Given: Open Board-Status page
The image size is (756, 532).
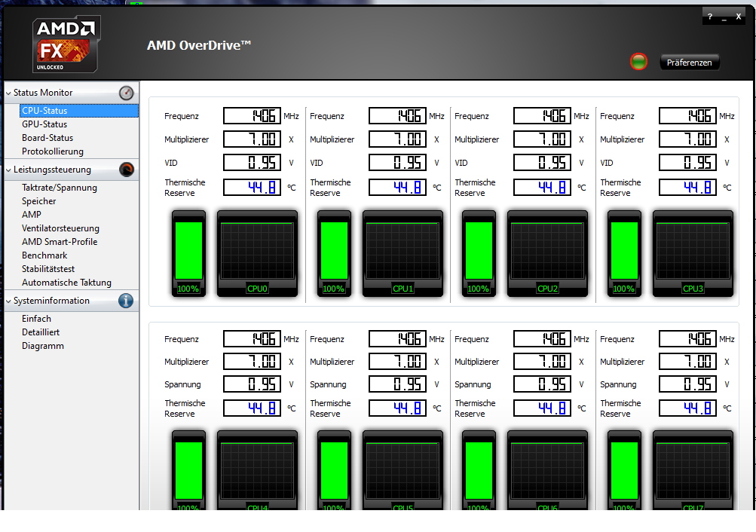Looking at the screenshot, I should click(x=47, y=137).
